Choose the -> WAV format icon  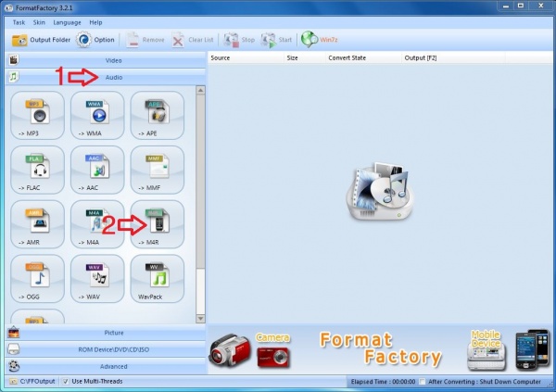tap(97, 279)
